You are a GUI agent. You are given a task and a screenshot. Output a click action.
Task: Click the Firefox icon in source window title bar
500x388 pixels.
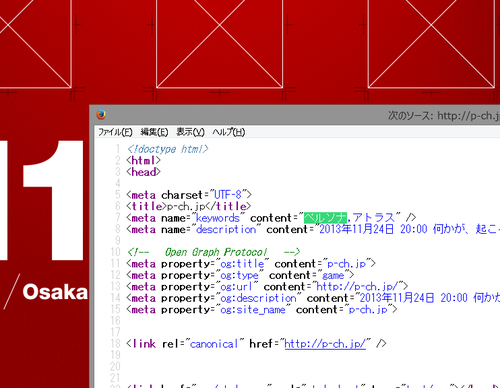coord(101,115)
